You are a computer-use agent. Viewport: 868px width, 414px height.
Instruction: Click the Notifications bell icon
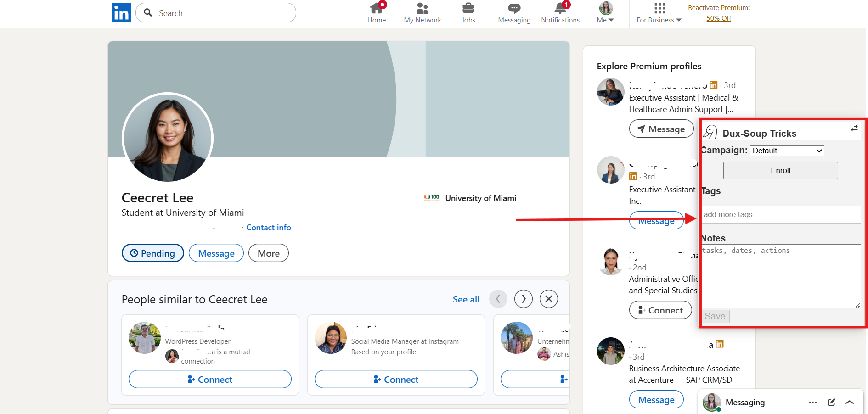[560, 8]
